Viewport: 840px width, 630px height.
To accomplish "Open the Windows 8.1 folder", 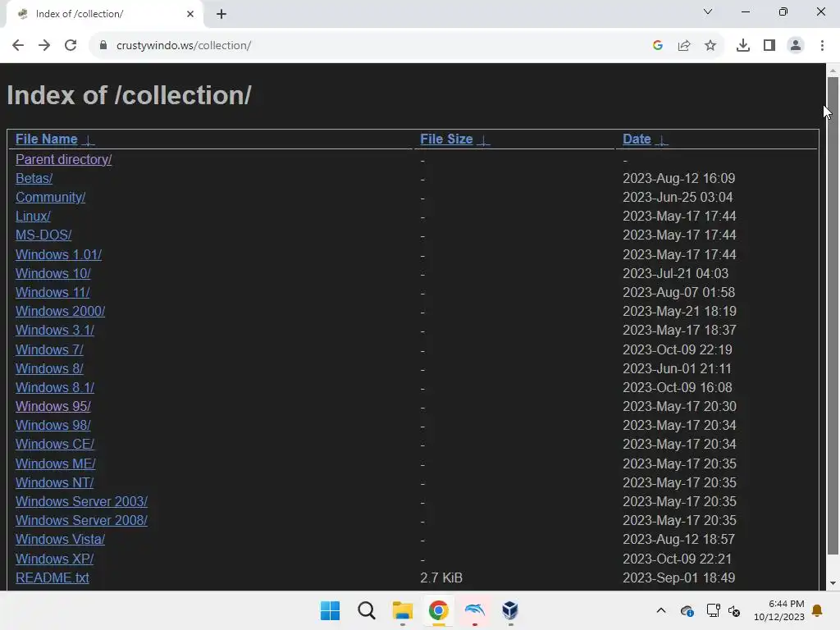I will coord(55,388).
